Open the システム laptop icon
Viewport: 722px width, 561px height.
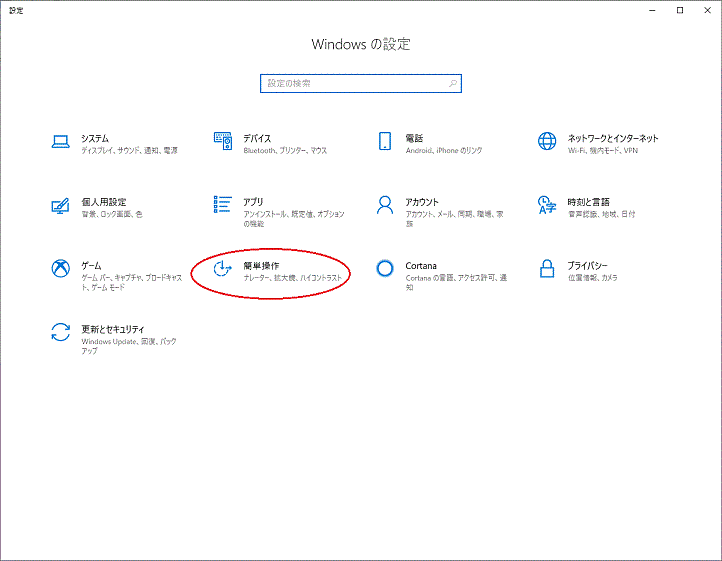pos(60,141)
